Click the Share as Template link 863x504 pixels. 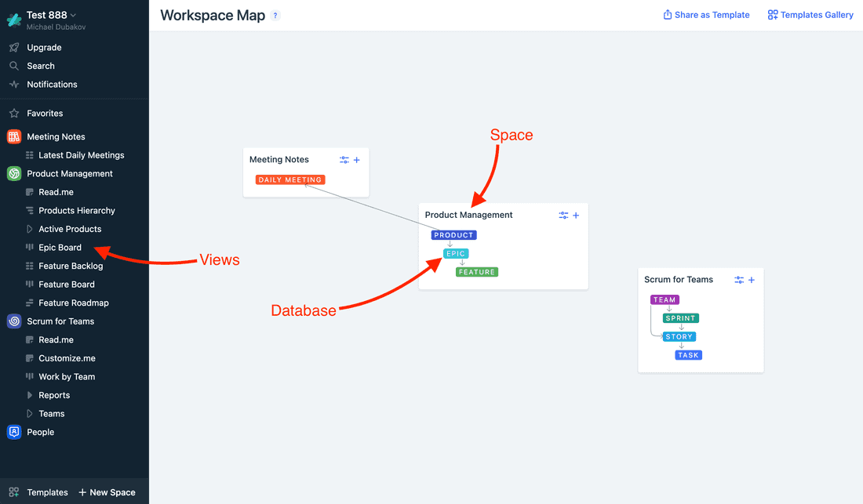point(706,14)
